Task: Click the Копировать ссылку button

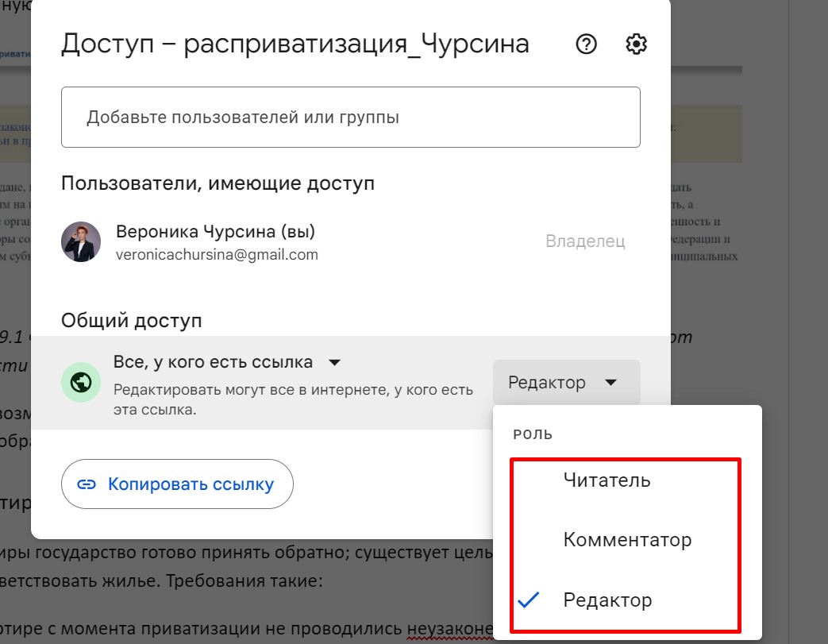Action: 177,484
